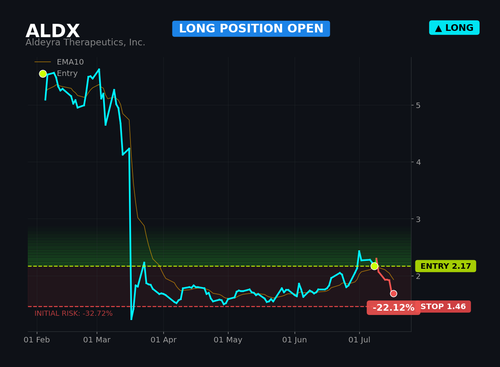The height and width of the screenshot is (367, 500).
Task: Click the 01 Jul axis label
Action: click(359, 340)
